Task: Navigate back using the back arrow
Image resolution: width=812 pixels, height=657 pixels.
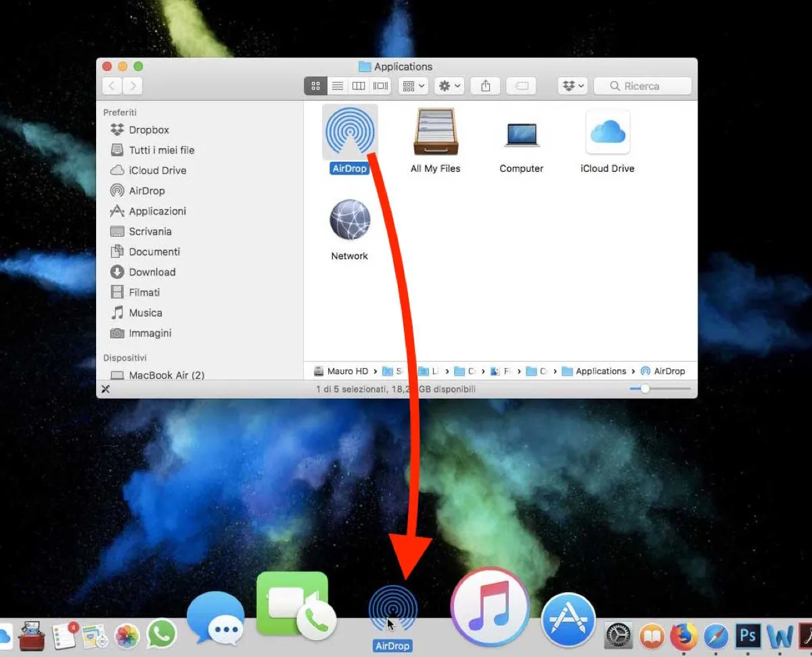Action: point(112,86)
